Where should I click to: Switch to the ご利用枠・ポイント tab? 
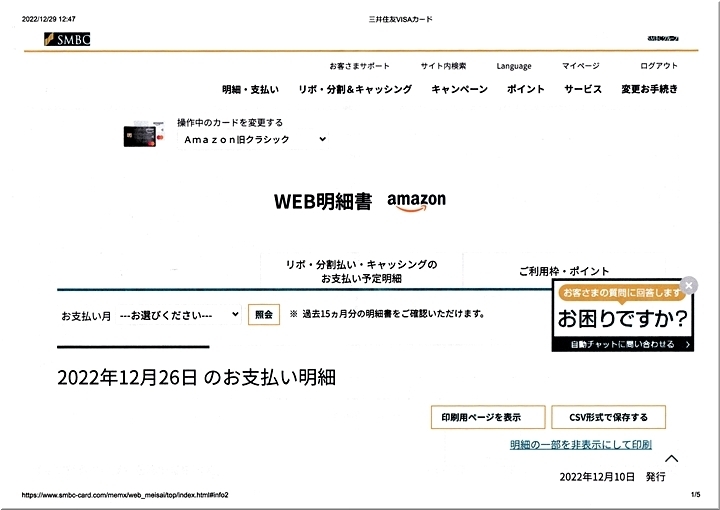click(563, 271)
